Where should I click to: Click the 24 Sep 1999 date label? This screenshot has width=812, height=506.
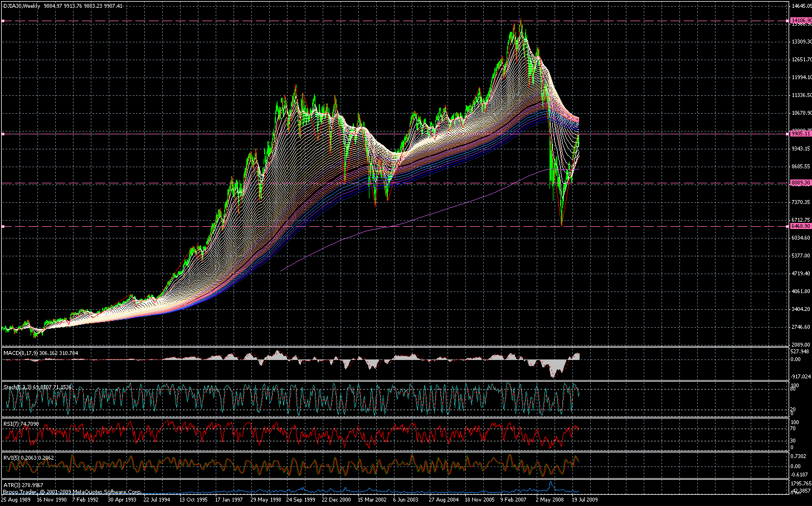coord(301,500)
